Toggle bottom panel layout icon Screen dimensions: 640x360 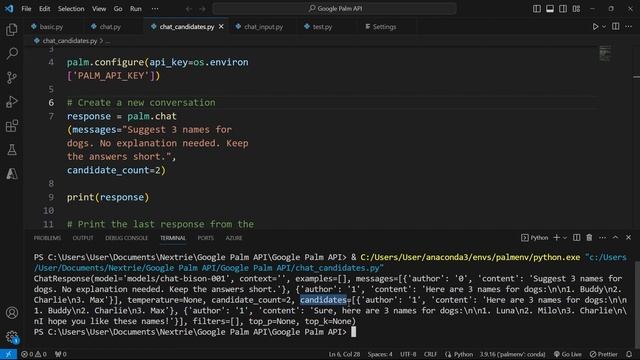[550, 9]
